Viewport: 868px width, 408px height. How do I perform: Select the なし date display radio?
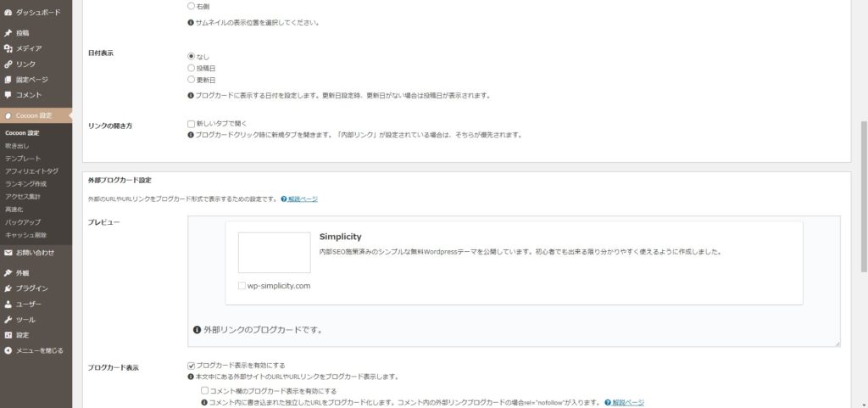tap(191, 57)
